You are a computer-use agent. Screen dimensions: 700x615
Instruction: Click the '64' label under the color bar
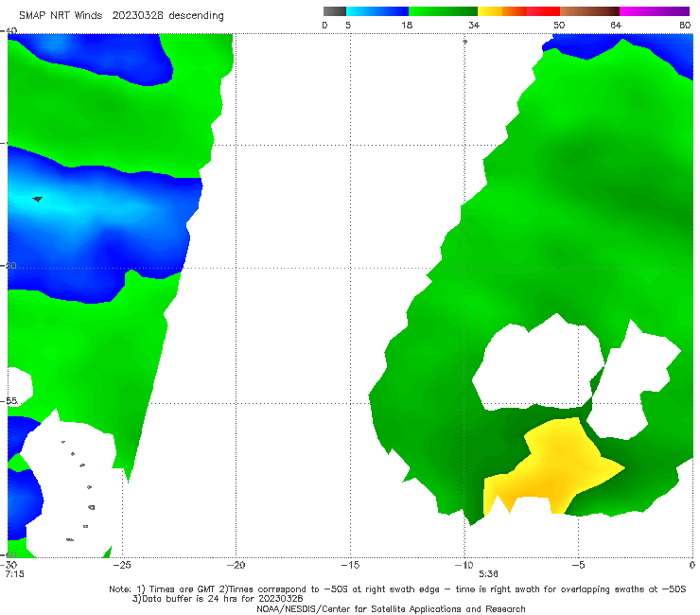tap(616, 25)
